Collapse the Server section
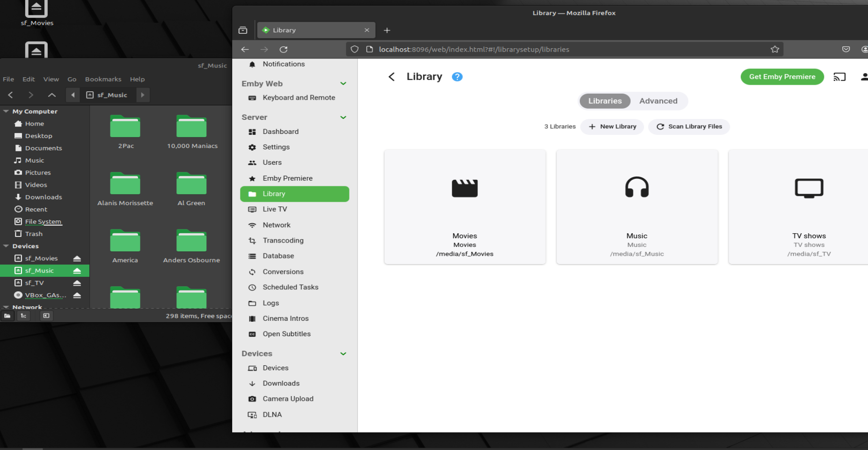The height and width of the screenshot is (450, 868). 343,117
